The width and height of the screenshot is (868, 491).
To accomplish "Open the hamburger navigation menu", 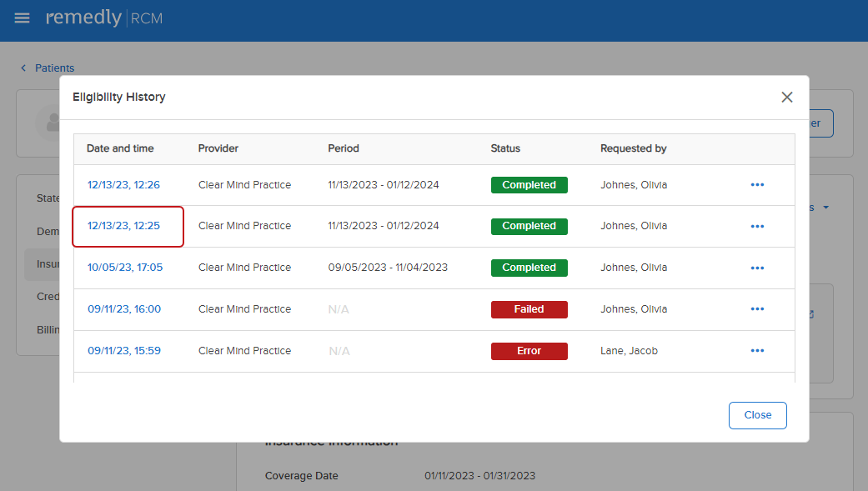I will pos(22,18).
